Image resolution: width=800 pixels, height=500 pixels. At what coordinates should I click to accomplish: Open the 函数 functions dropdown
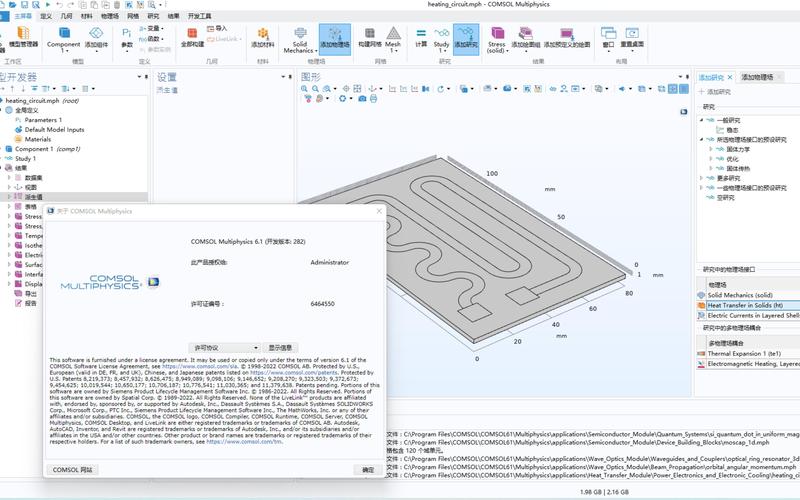pos(152,39)
